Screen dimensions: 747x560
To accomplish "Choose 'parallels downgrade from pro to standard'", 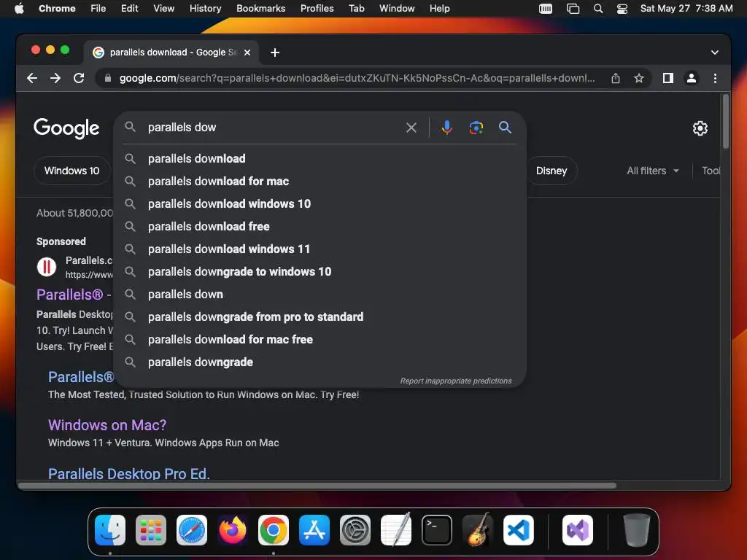I will pyautogui.click(x=320, y=316).
